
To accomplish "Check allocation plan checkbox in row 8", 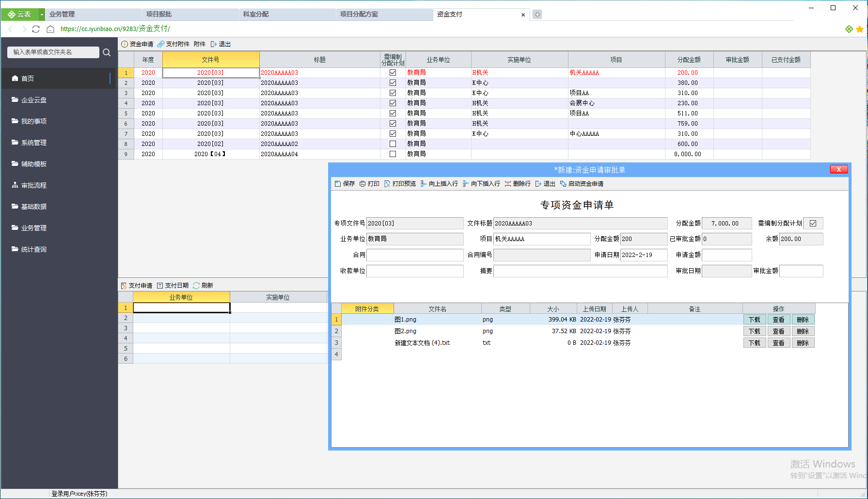I will (393, 144).
